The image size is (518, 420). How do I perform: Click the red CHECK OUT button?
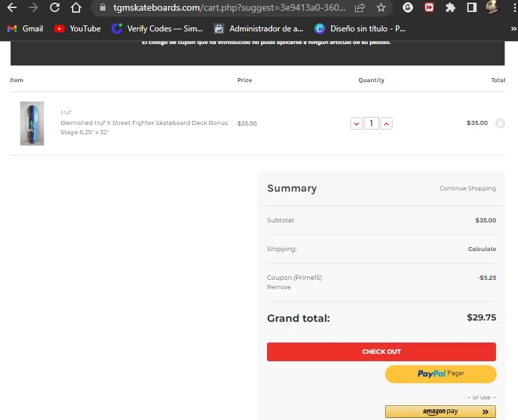point(381,352)
